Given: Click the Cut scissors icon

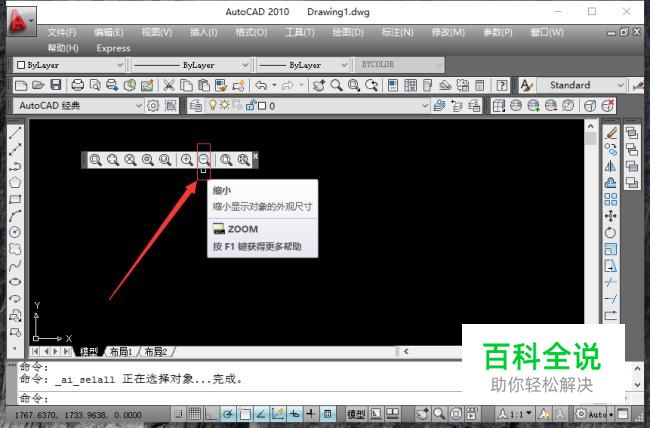Looking at the screenshot, I should point(168,85).
